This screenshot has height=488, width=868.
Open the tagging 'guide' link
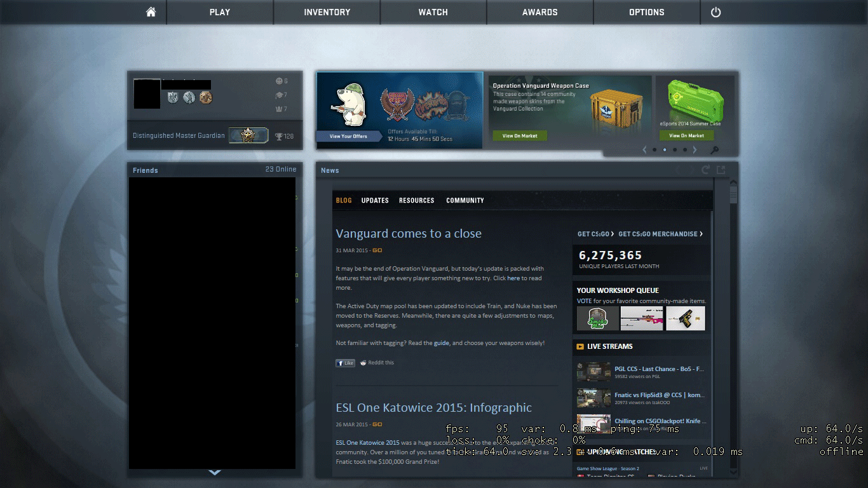pyautogui.click(x=442, y=343)
